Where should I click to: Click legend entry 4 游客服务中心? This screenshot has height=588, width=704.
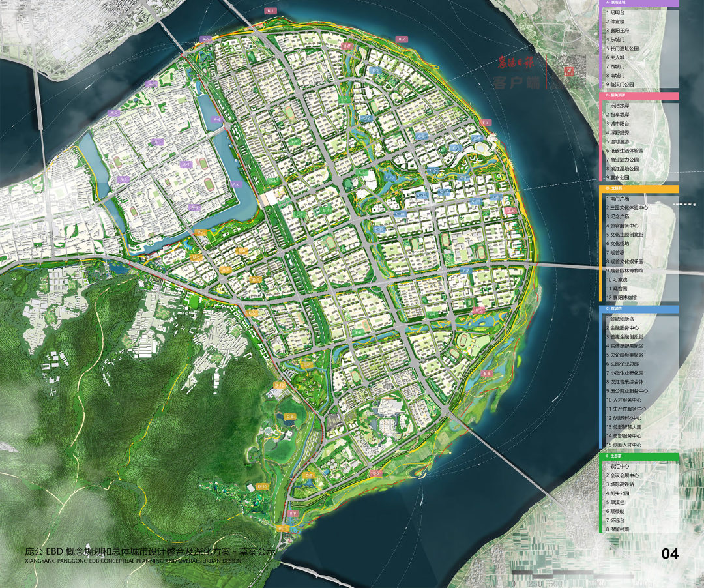click(x=623, y=226)
